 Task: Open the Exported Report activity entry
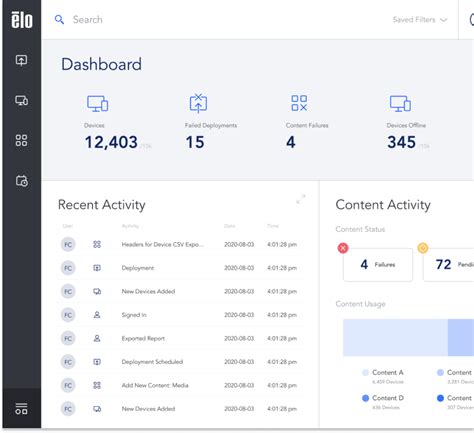[143, 338]
